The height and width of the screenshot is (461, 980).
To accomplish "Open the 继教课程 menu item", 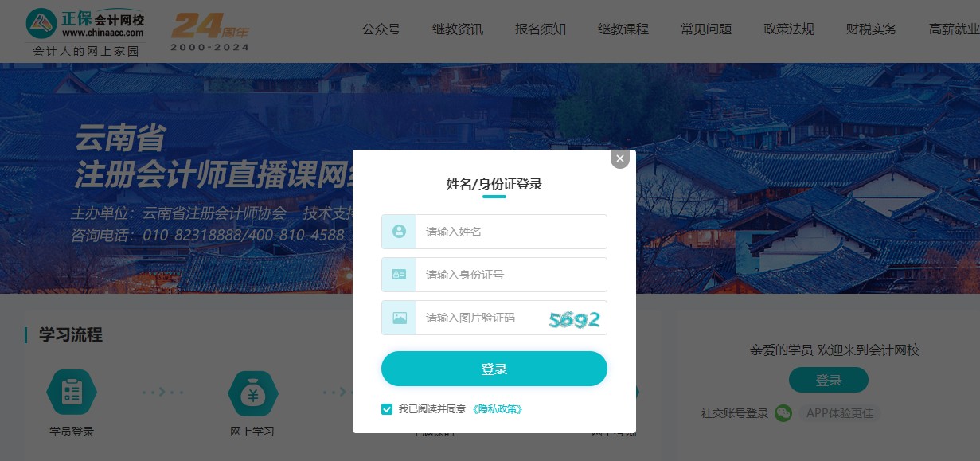I will pyautogui.click(x=623, y=29).
